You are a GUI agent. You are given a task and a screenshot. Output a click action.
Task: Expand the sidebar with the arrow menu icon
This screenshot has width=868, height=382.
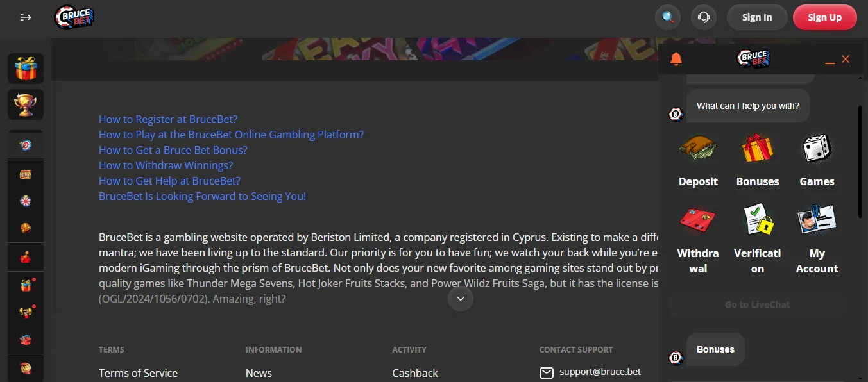pos(26,17)
